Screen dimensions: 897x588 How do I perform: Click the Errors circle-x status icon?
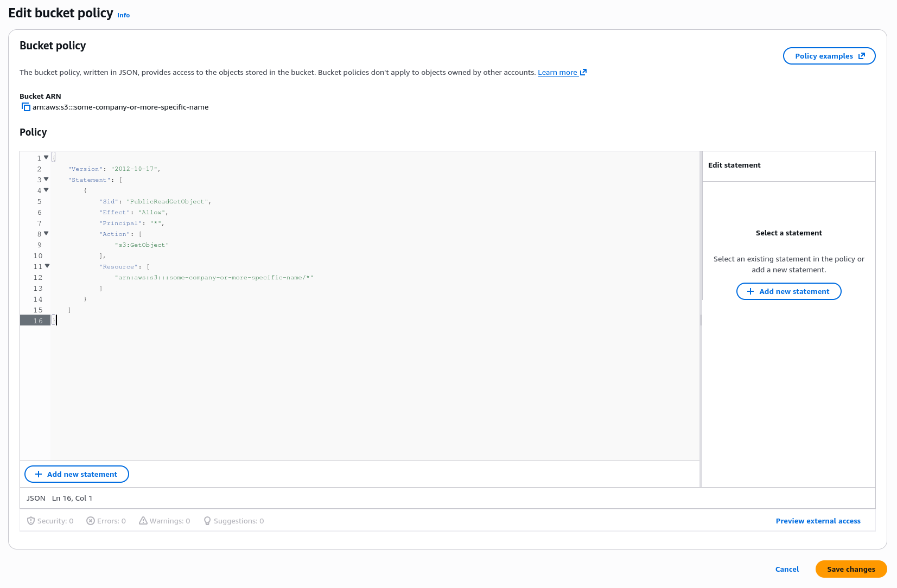[91, 521]
